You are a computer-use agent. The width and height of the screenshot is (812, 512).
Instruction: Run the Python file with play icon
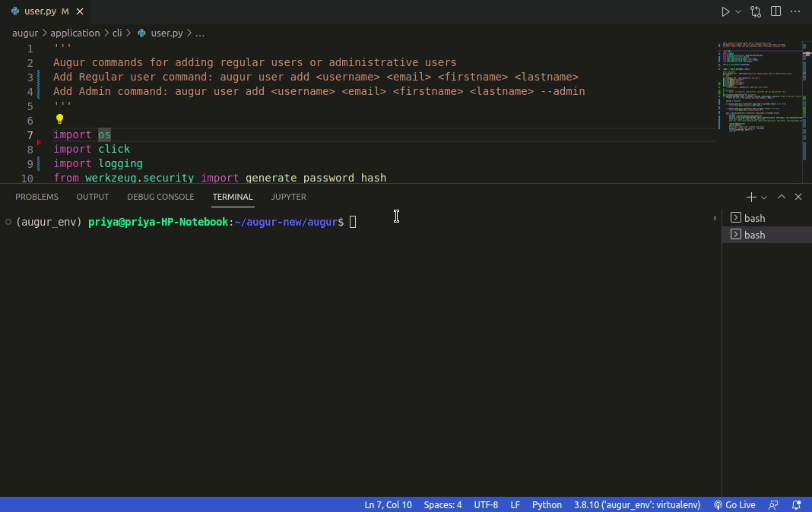click(725, 11)
